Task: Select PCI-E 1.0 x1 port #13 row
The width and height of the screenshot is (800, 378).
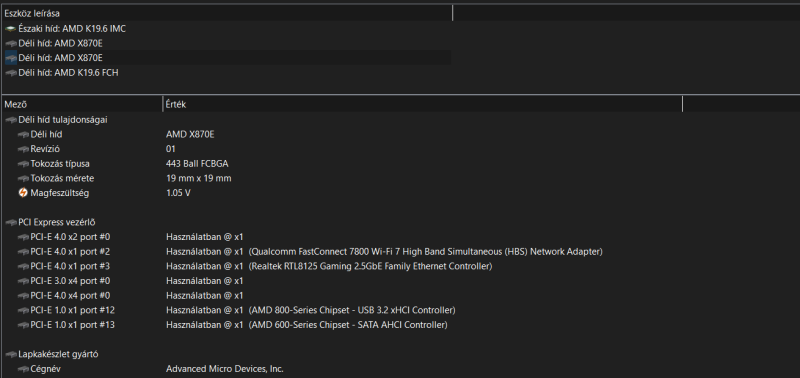Action: (x=72, y=325)
